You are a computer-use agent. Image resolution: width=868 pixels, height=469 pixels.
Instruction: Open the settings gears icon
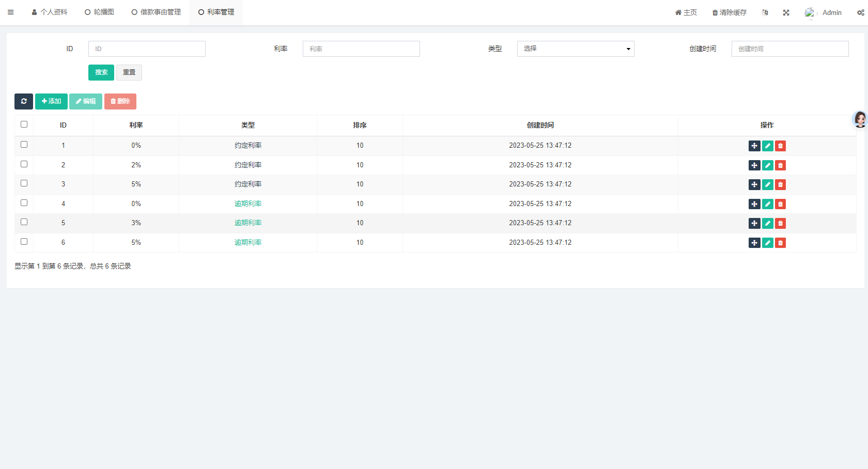(860, 12)
